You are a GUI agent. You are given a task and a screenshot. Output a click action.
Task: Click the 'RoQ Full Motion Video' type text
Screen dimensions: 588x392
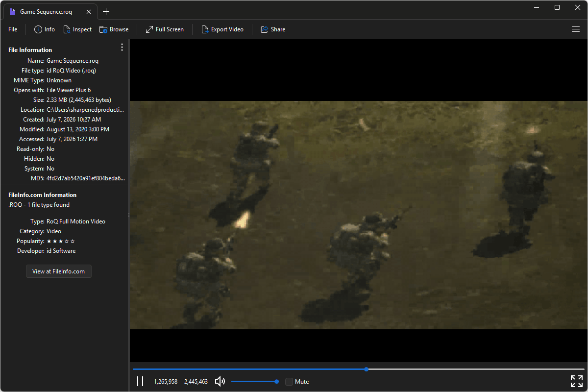pyautogui.click(x=76, y=221)
